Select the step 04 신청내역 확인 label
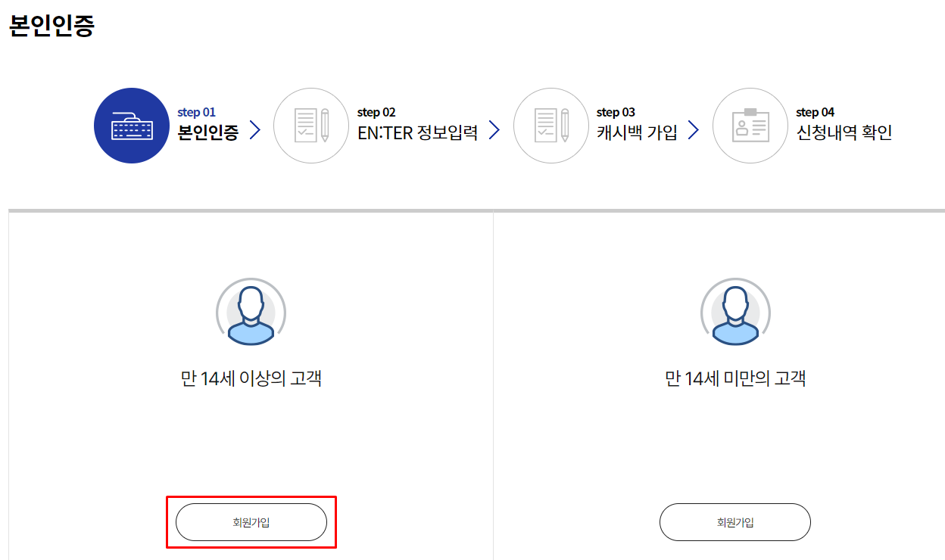The height and width of the screenshot is (560, 945). [844, 124]
